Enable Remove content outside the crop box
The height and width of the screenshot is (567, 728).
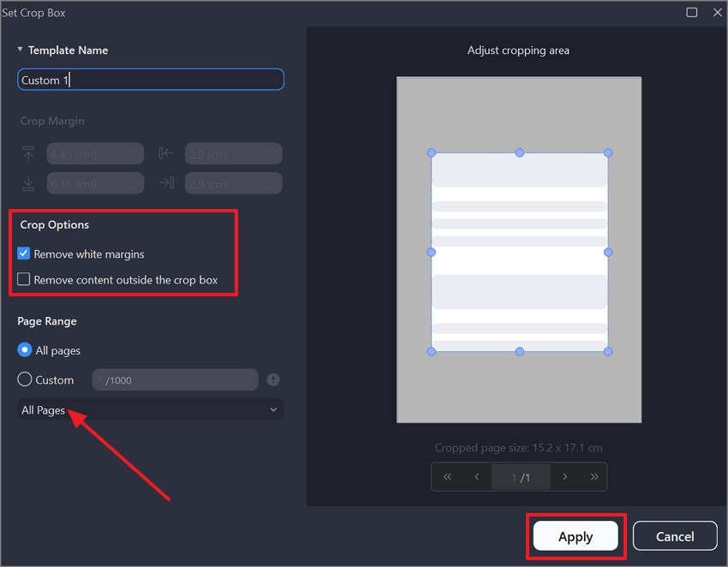(x=25, y=278)
